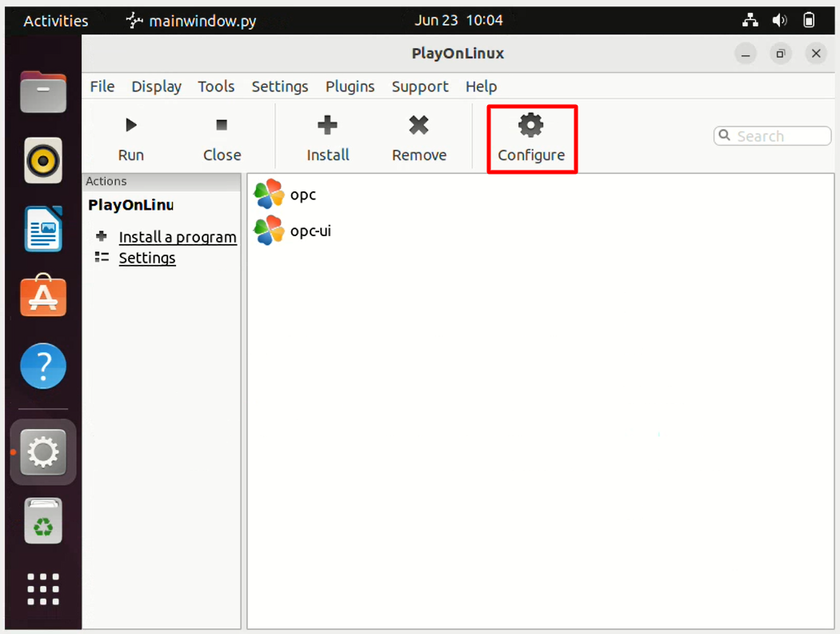Click the Install plus icon in toolbar
Viewport: 840px width, 634px height.
point(327,125)
